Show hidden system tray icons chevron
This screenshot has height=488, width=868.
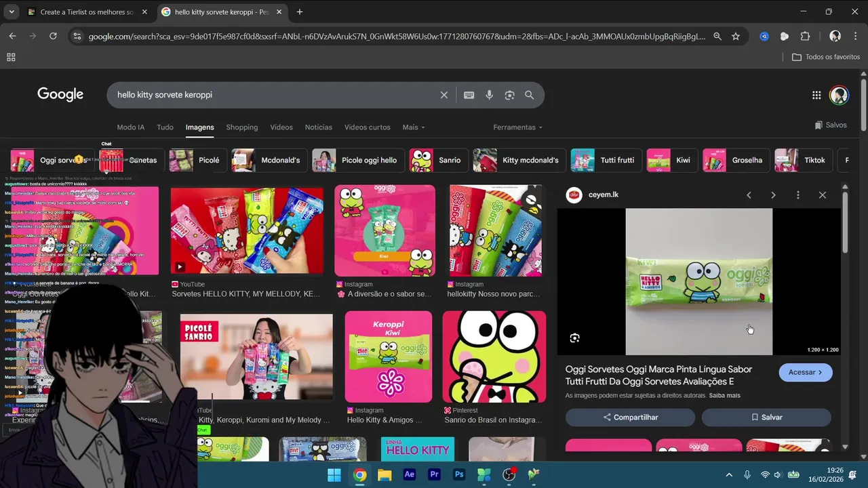729,475
